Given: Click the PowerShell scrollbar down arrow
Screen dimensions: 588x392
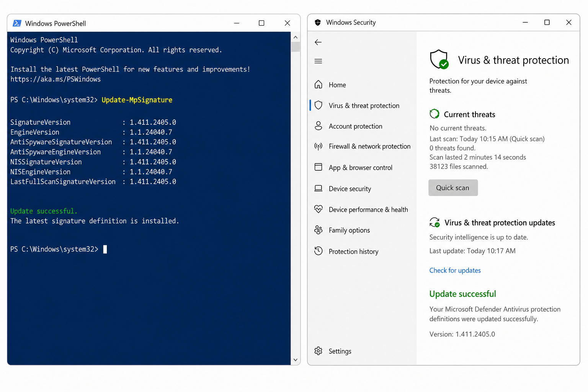Looking at the screenshot, I should [295, 359].
